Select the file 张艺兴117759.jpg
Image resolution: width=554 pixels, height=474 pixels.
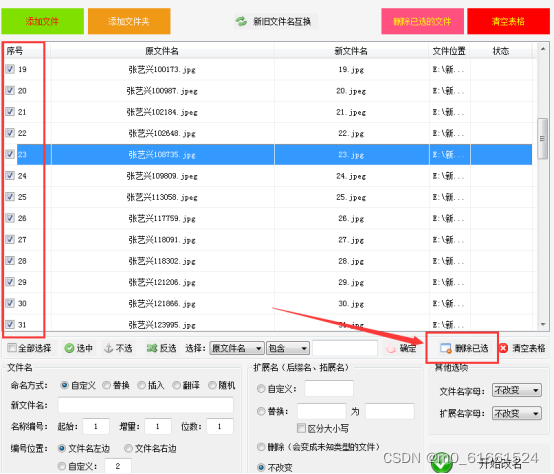click(x=162, y=218)
